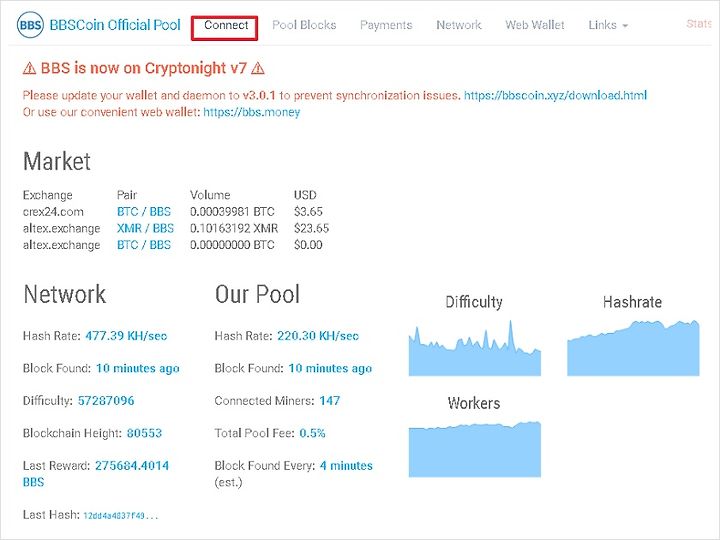Expand the Links dropdown menu
Image resolution: width=720 pixels, height=540 pixels.
tap(608, 25)
